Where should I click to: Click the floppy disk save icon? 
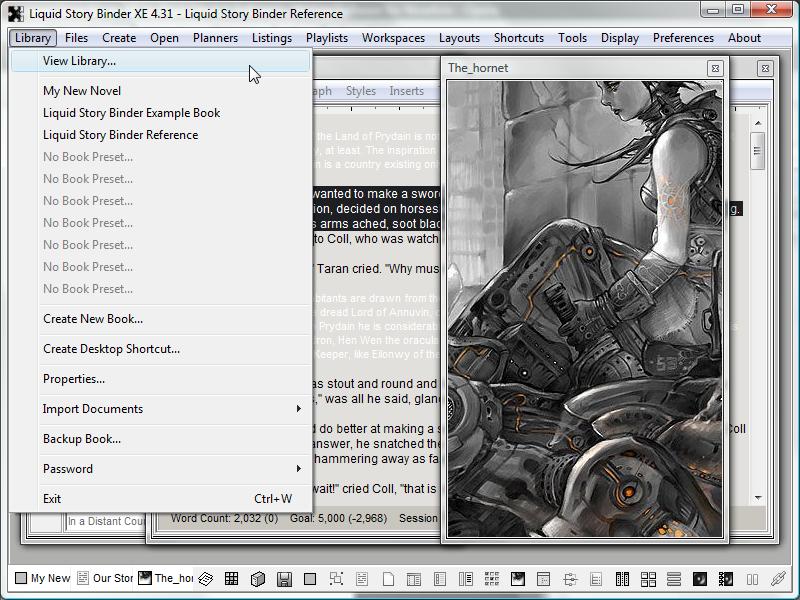click(x=284, y=578)
